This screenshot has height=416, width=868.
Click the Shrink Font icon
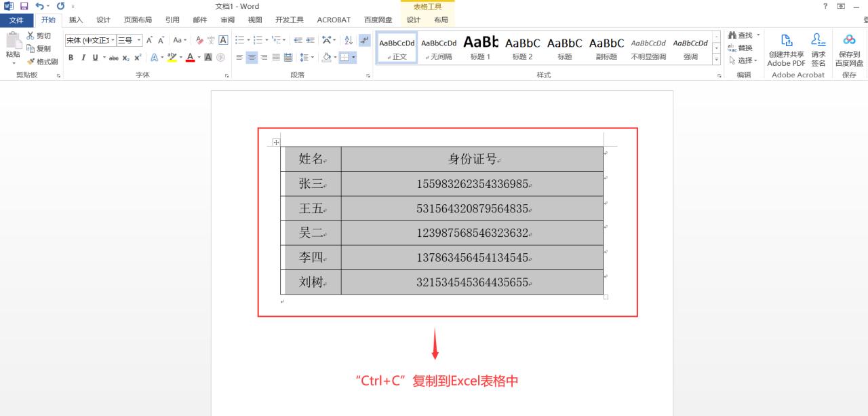pyautogui.click(x=161, y=40)
